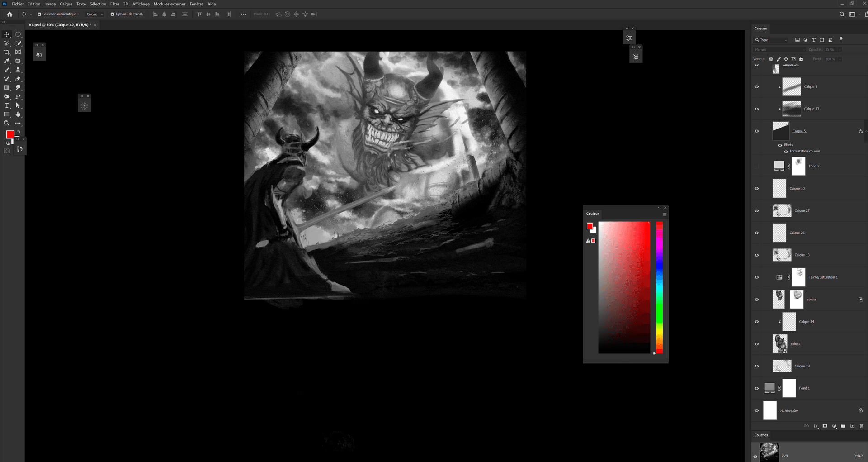
Task: Select the Type tool
Action: (x=7, y=105)
